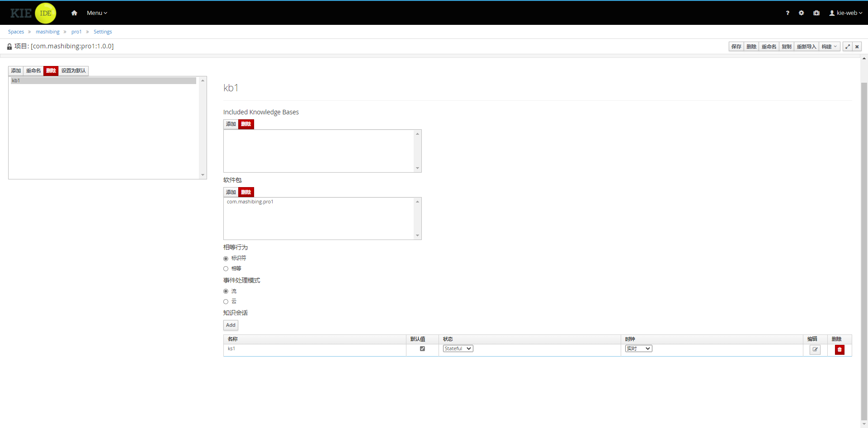Click red 删除 under 软件包

click(246, 192)
